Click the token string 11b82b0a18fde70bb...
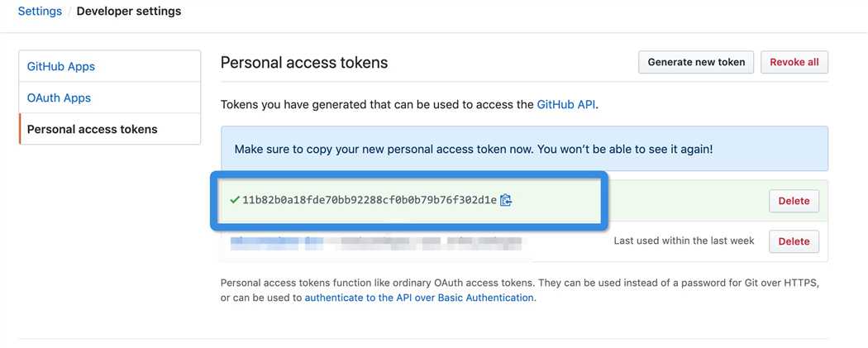The height and width of the screenshot is (348, 868). pos(370,200)
